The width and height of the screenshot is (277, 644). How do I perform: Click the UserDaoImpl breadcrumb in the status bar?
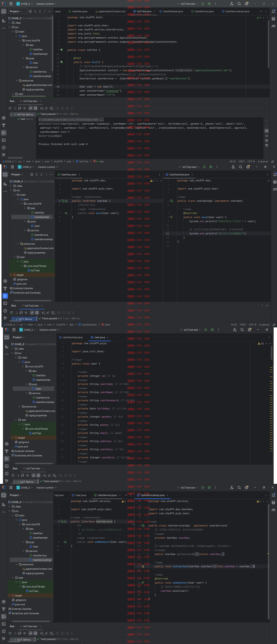(88, 324)
